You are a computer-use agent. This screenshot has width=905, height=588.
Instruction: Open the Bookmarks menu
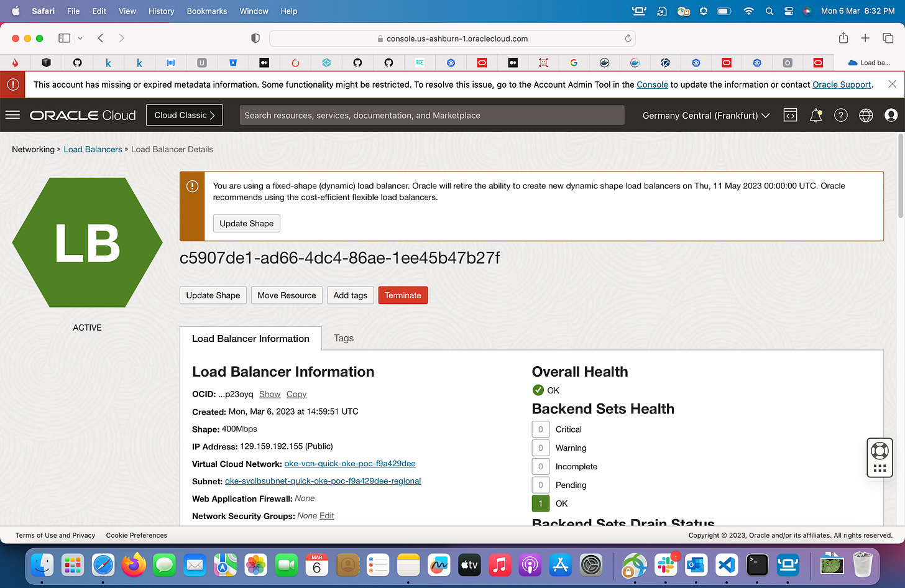click(x=207, y=11)
